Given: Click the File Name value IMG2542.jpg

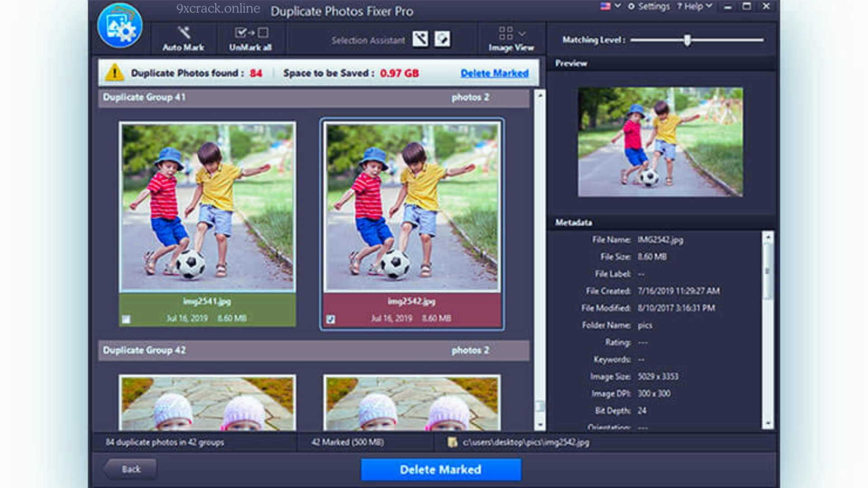Looking at the screenshot, I should 660,240.
